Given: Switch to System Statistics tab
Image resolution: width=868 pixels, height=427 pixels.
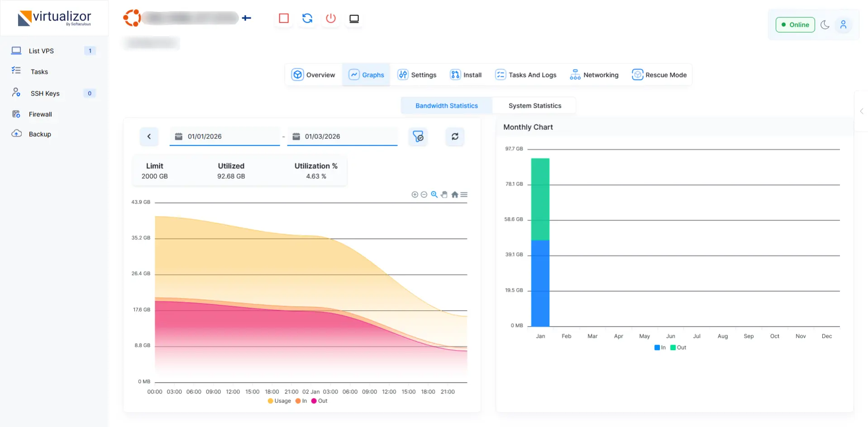Looking at the screenshot, I should 534,106.
